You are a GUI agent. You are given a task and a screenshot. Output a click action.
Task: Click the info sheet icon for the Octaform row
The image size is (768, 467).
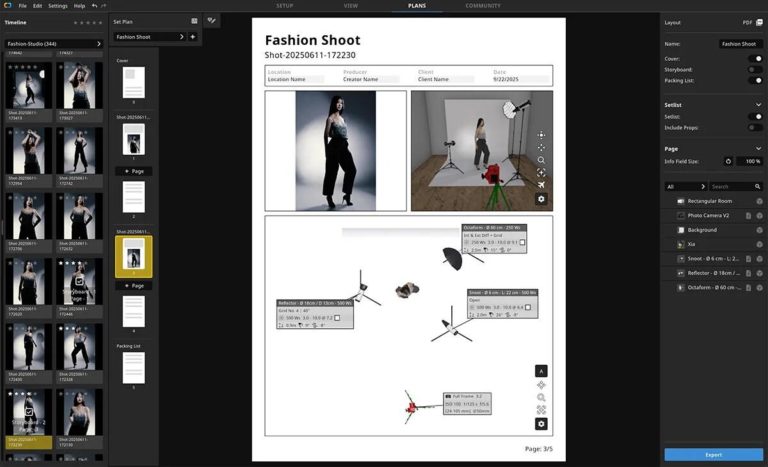click(x=748, y=288)
